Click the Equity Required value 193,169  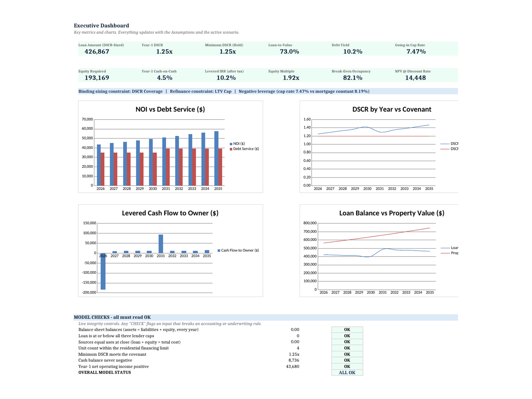click(97, 78)
